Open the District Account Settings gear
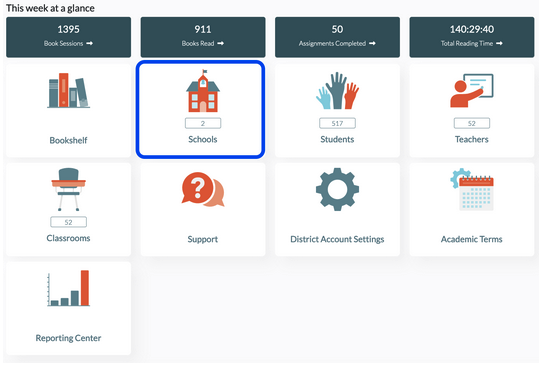The height and width of the screenshot is (366, 539). tap(337, 189)
